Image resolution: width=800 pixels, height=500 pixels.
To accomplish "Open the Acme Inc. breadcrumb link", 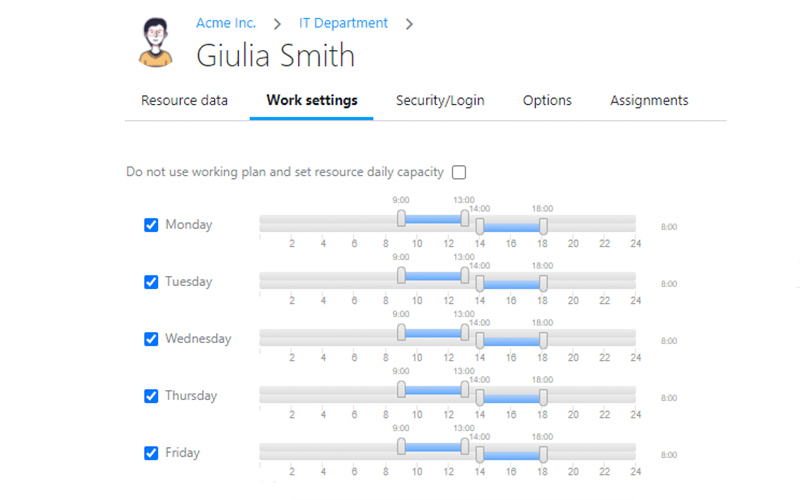I will coord(226,22).
